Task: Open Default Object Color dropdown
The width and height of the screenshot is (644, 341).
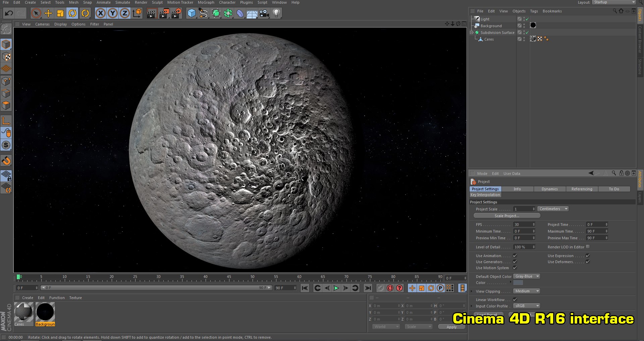Action: [527, 276]
